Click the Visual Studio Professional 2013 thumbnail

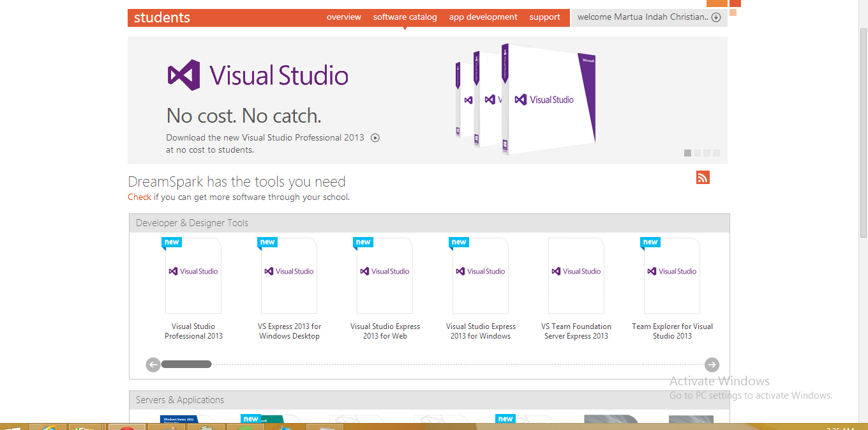(x=193, y=275)
